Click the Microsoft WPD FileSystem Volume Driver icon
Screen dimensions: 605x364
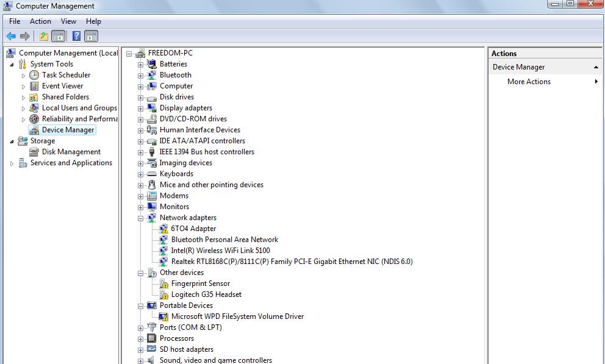[x=163, y=316]
